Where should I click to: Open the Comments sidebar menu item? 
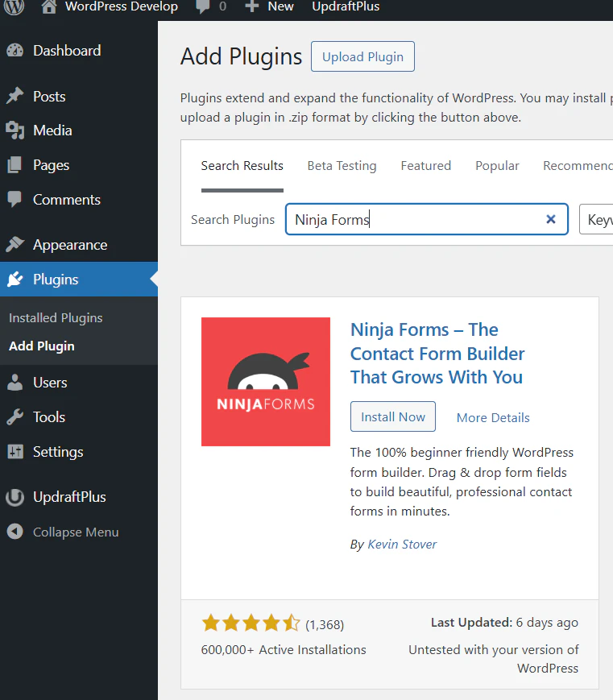pyautogui.click(x=67, y=200)
